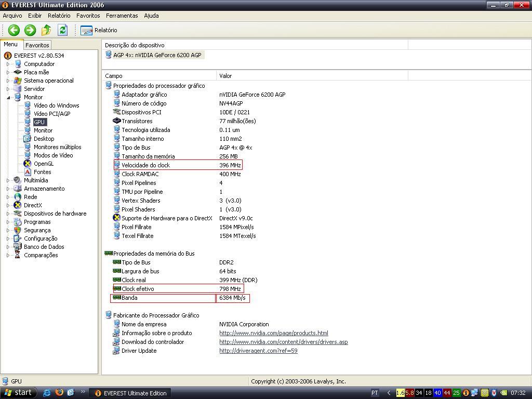Expand the DirectX tree node
The width and height of the screenshot is (532, 399).
click(x=8, y=205)
